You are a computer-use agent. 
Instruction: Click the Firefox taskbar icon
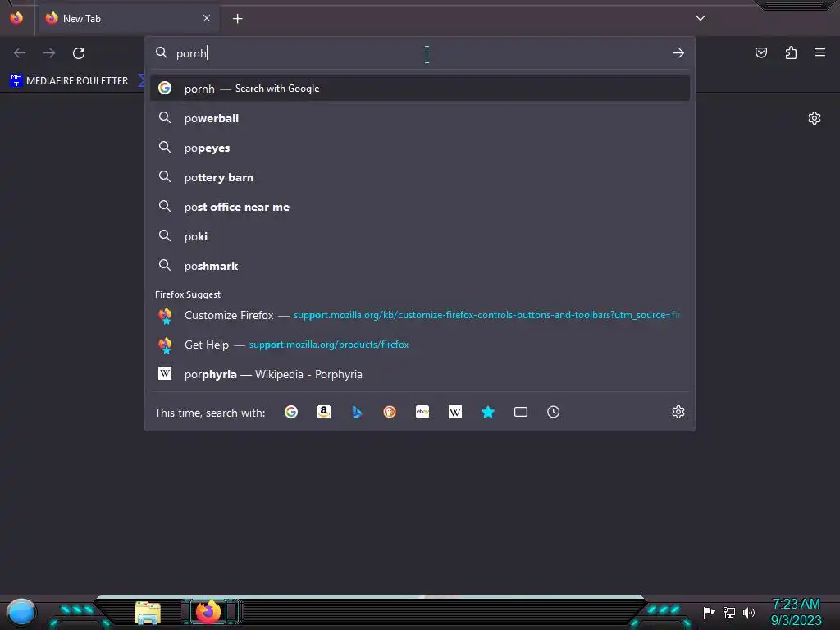click(209, 611)
